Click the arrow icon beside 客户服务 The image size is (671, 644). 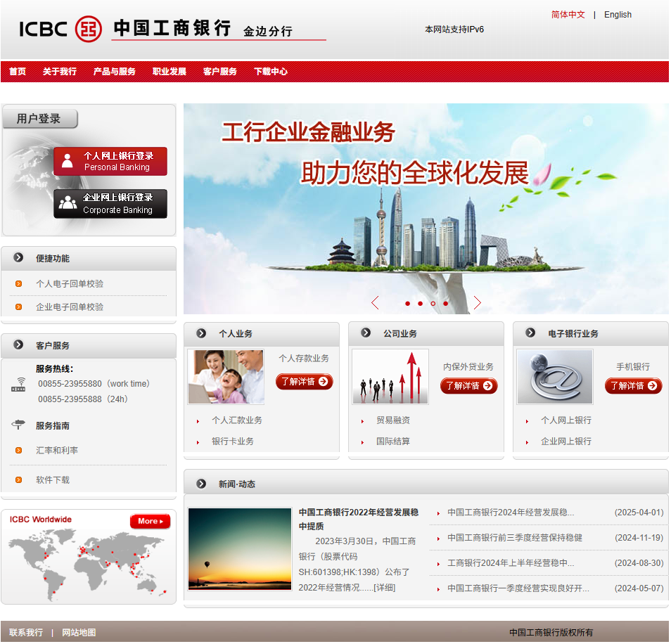[x=18, y=344]
